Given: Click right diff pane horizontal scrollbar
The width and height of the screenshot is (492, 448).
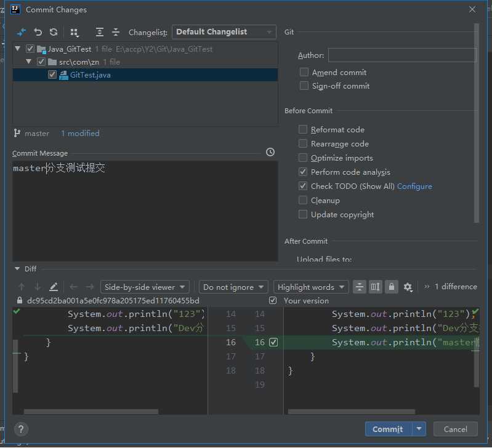Looking at the screenshot, I should point(352,411).
